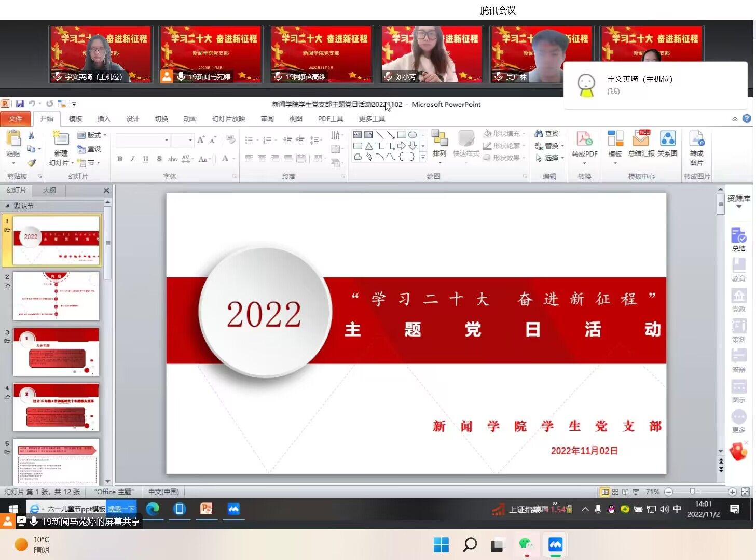Switch to the Design (设计) tab
The image size is (756, 560).
[x=132, y=119]
